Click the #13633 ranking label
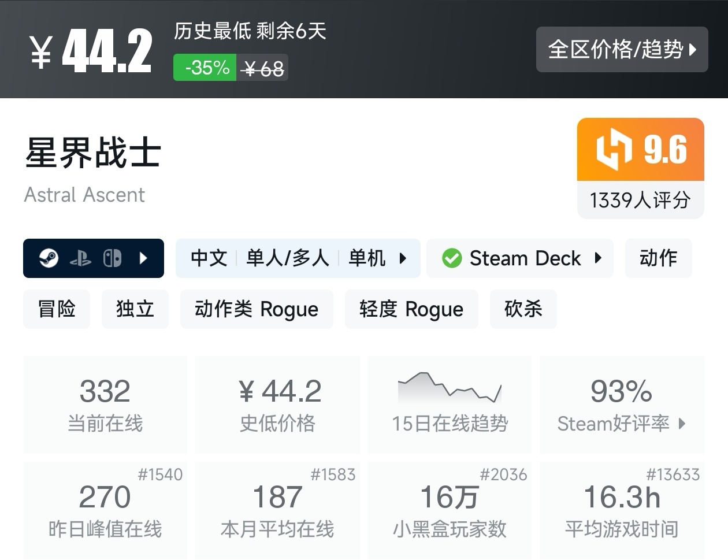Image resolution: width=728 pixels, height=560 pixels. click(673, 475)
